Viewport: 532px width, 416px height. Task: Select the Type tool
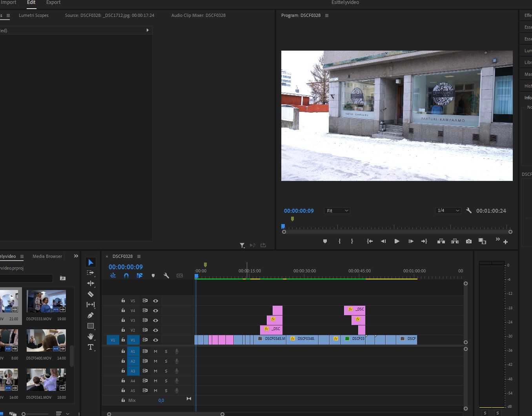click(91, 347)
